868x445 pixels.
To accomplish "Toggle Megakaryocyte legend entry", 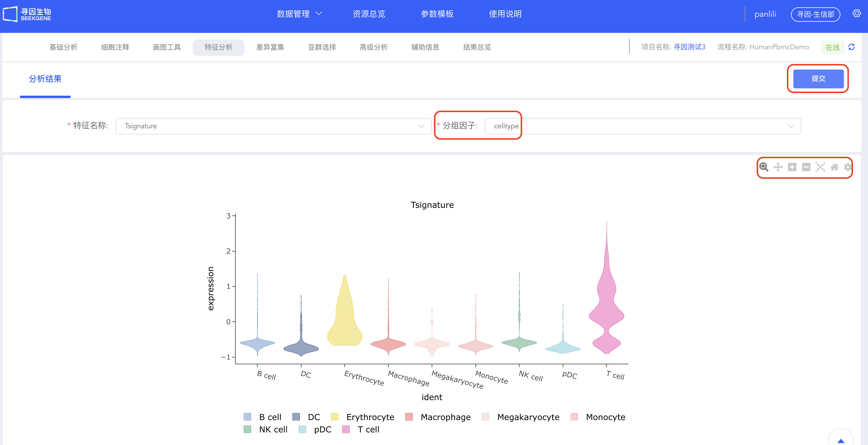I will click(x=520, y=417).
